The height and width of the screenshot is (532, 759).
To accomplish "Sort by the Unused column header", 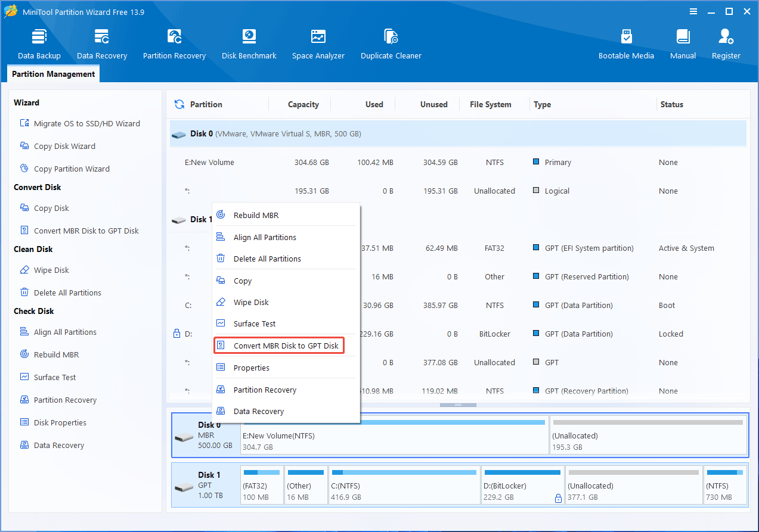I will pos(433,104).
